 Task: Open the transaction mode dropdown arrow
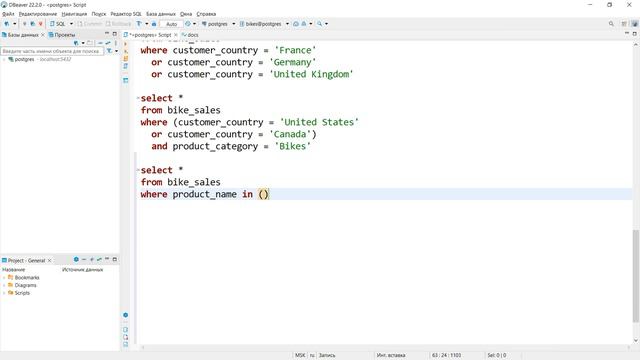[147, 24]
